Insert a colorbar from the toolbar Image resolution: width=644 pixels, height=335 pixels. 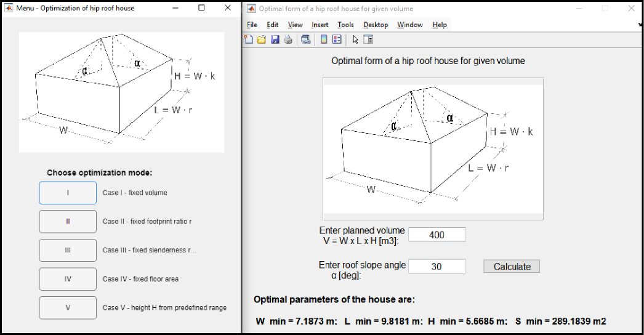point(324,39)
